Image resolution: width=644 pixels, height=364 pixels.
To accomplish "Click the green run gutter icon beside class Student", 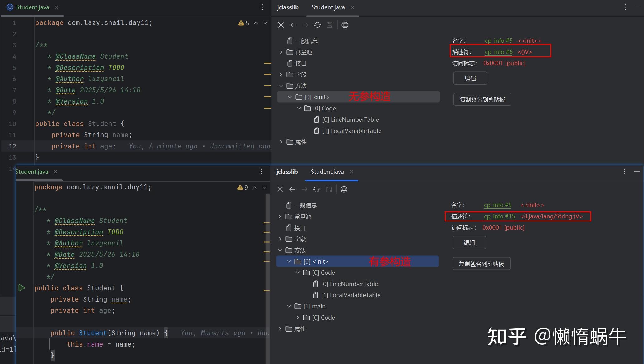I will tap(22, 288).
